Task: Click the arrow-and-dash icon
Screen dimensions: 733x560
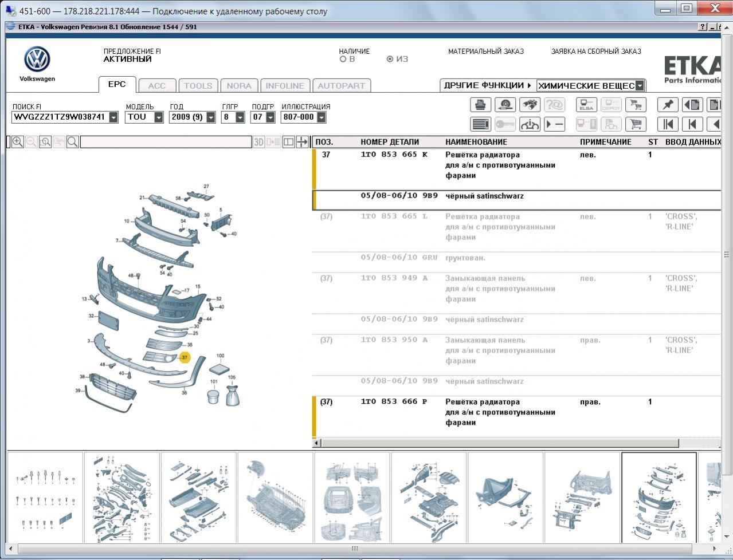Action: pos(554,124)
